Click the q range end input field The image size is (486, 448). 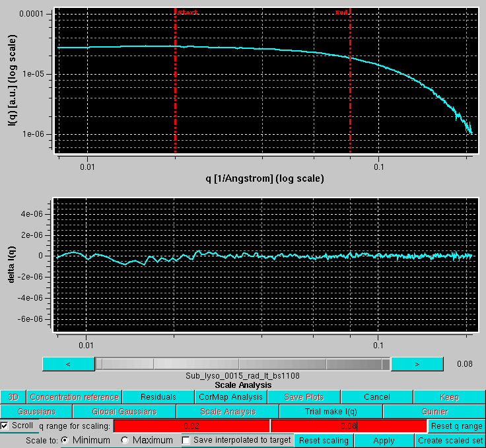click(349, 426)
